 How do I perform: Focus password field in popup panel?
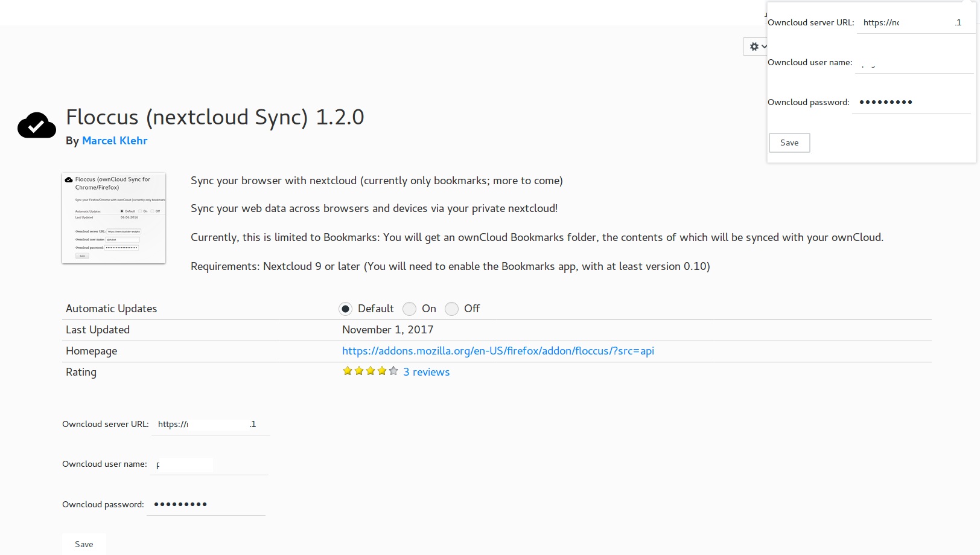911,103
